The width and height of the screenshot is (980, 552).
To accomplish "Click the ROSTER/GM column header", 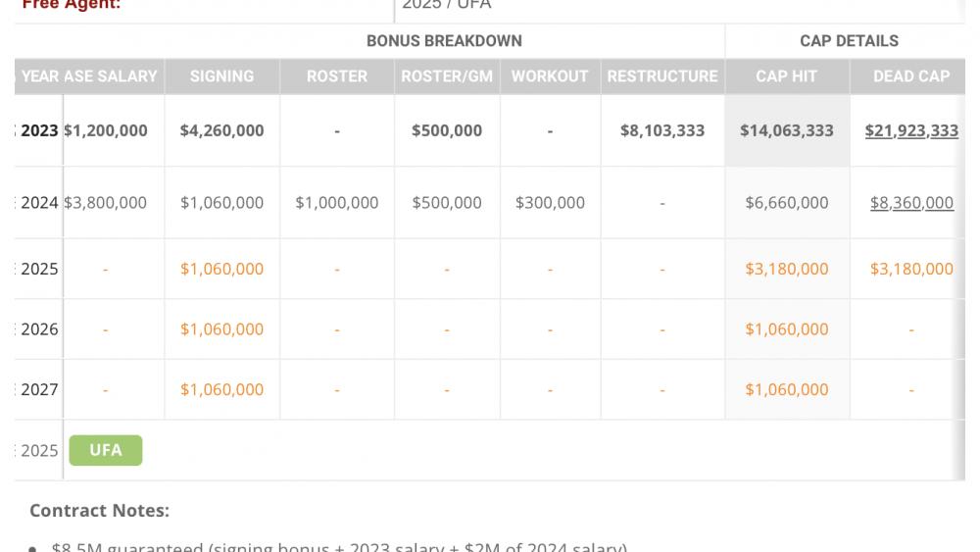I will click(x=447, y=76).
